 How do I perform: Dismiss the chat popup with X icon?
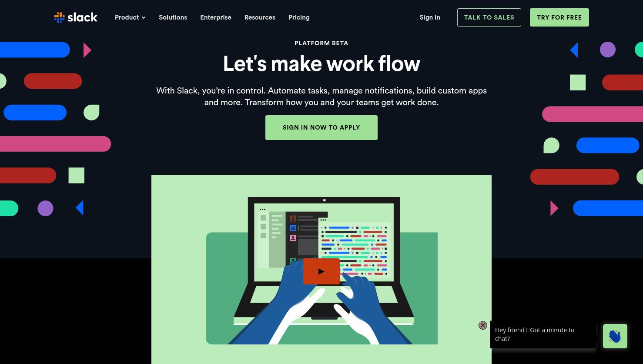point(483,325)
